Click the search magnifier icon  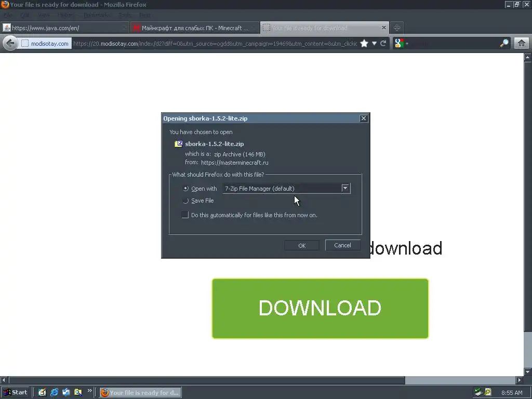click(504, 44)
